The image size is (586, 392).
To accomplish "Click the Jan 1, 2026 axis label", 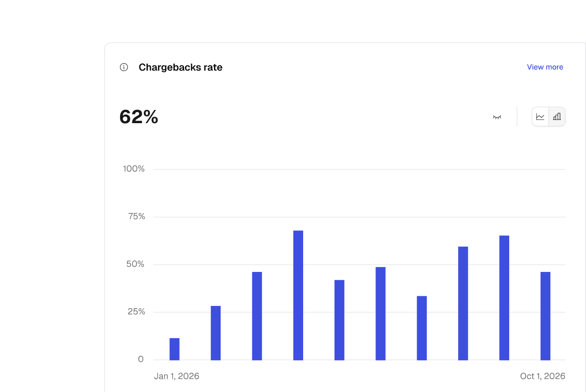I will pos(177,376).
